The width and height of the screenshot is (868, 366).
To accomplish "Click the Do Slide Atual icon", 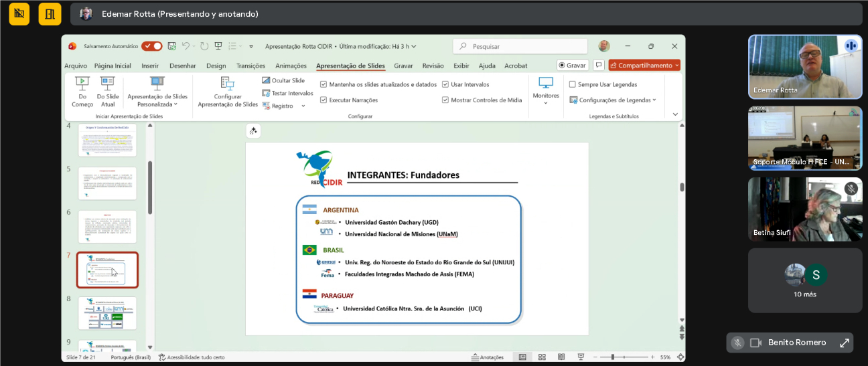I will coord(108,84).
